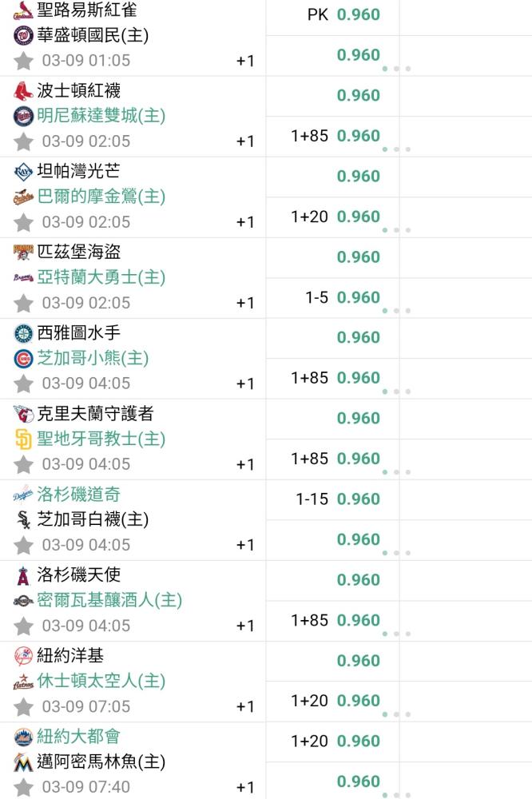Click the Boston Red Sox team logo
Screen dimensions: 532x799
(23, 91)
